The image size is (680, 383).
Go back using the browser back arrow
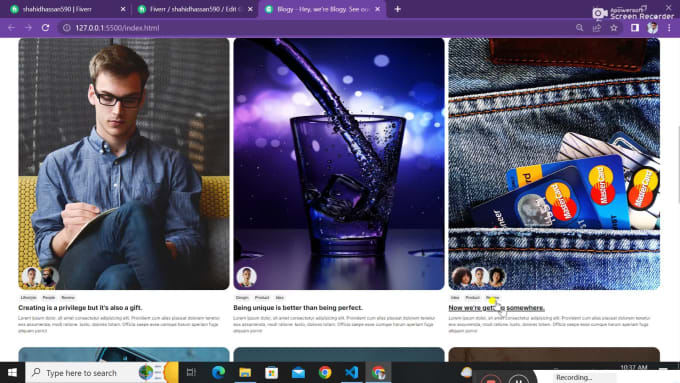tap(11, 28)
